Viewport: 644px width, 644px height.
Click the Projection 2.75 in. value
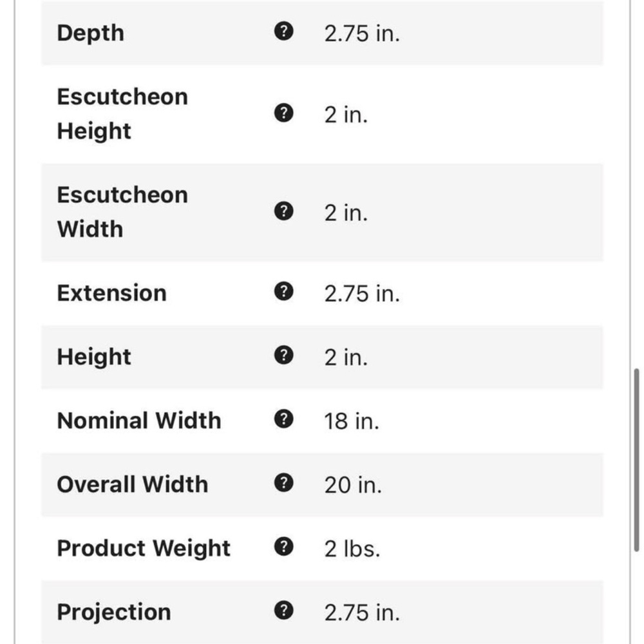(x=362, y=613)
